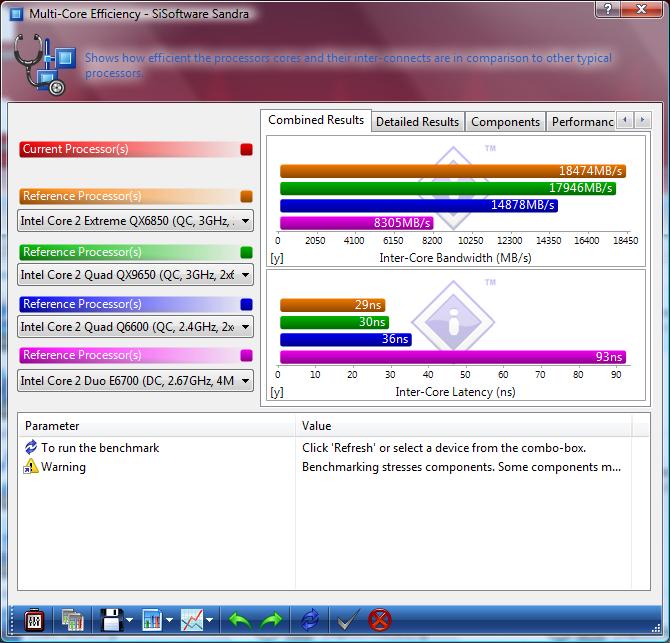Close the Multi-Core Efficiency window
This screenshot has height=643, width=670.
[641, 9]
